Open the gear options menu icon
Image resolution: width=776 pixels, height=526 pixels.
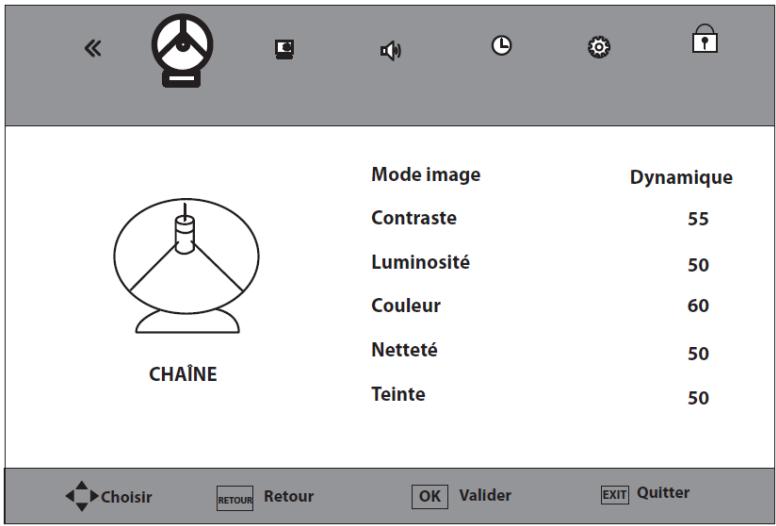(599, 47)
